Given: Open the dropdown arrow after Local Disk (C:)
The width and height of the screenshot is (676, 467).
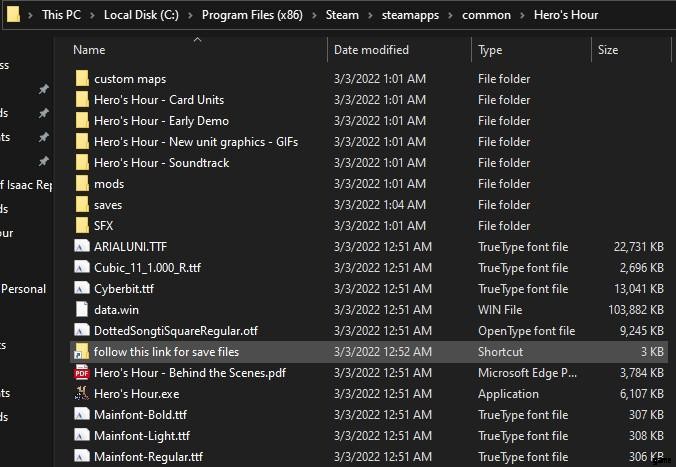Looking at the screenshot, I should tap(190, 15).
